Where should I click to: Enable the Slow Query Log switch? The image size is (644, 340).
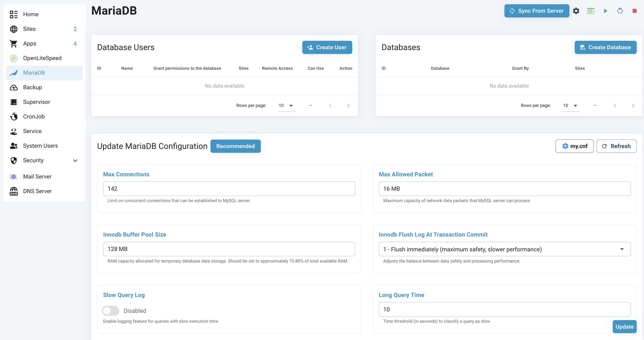111,311
